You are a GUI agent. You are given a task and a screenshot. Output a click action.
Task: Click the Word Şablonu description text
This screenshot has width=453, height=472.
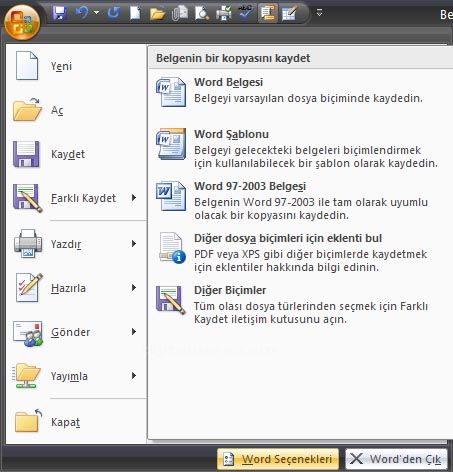click(316, 157)
